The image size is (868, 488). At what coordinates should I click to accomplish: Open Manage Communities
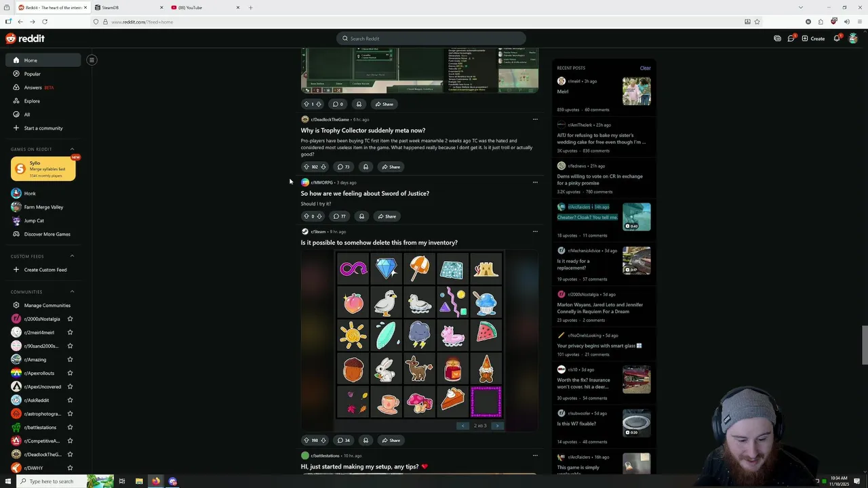coord(43,305)
